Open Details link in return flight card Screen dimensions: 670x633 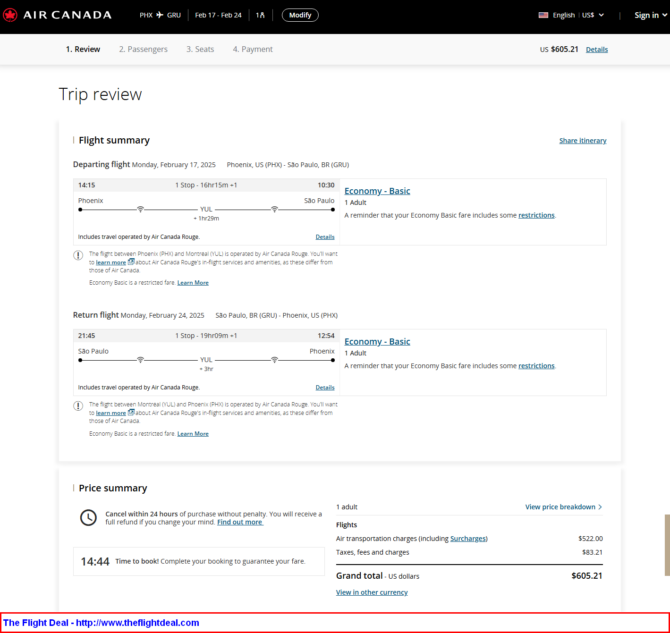tap(325, 387)
